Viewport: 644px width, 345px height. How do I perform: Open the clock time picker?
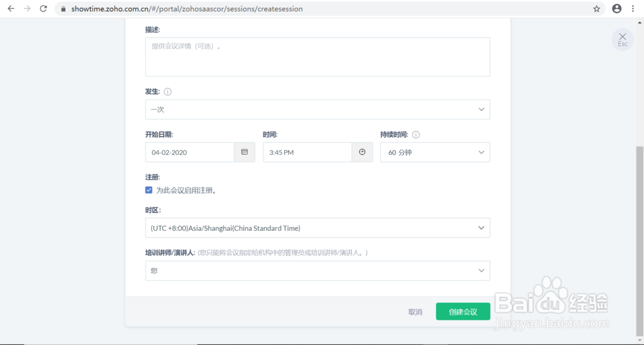coord(362,152)
